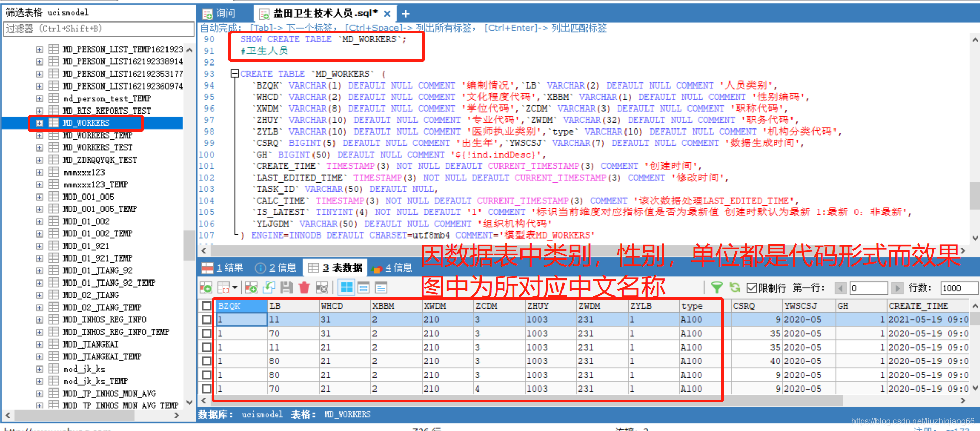Switch to grid view mode
Viewport: 980px width, 431px height.
point(347,288)
